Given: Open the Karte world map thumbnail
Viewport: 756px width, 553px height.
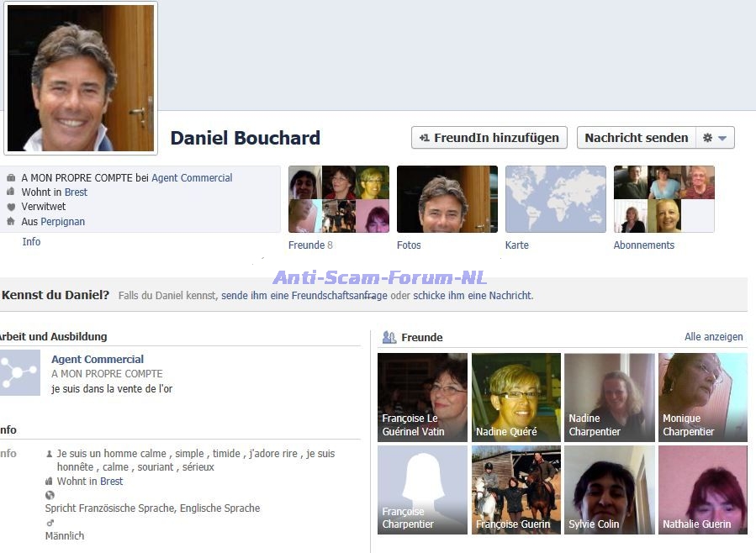Looking at the screenshot, I should click(555, 199).
